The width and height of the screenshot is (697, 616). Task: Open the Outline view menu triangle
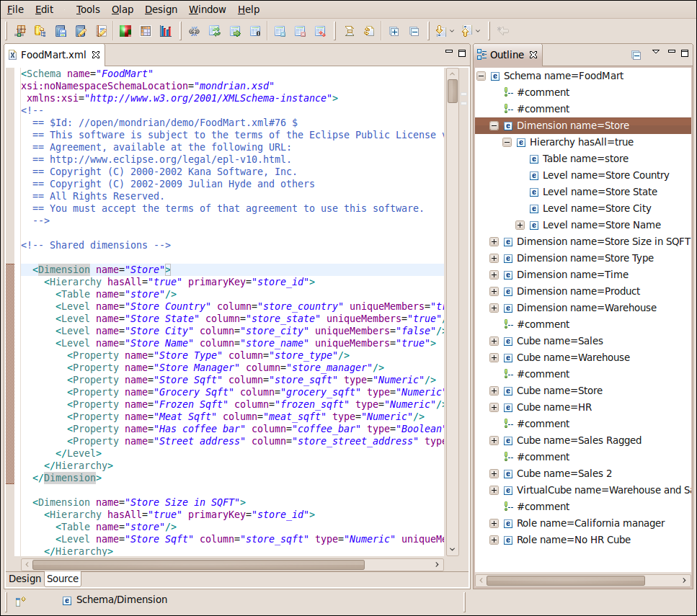tap(656, 53)
